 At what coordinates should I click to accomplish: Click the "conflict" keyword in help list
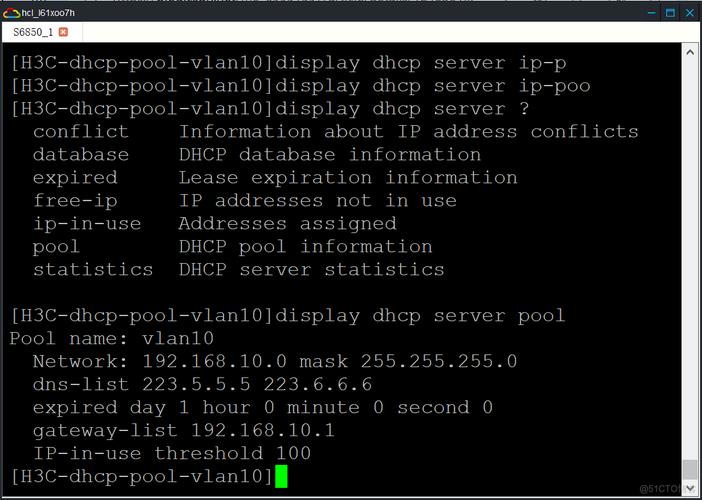pyautogui.click(x=81, y=131)
